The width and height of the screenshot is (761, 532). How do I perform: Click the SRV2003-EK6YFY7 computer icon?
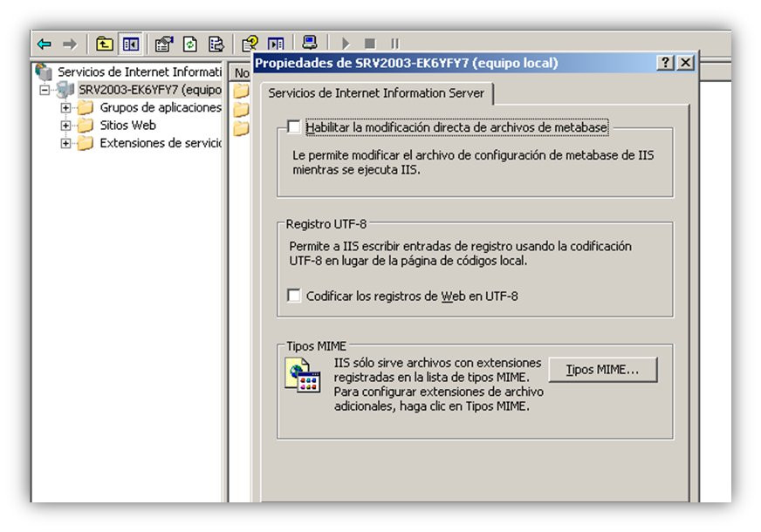(65, 90)
